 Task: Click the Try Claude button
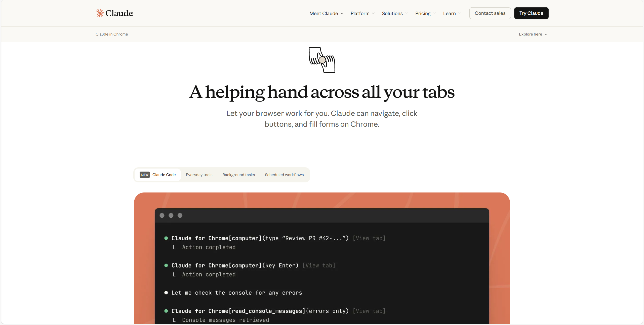point(531,13)
